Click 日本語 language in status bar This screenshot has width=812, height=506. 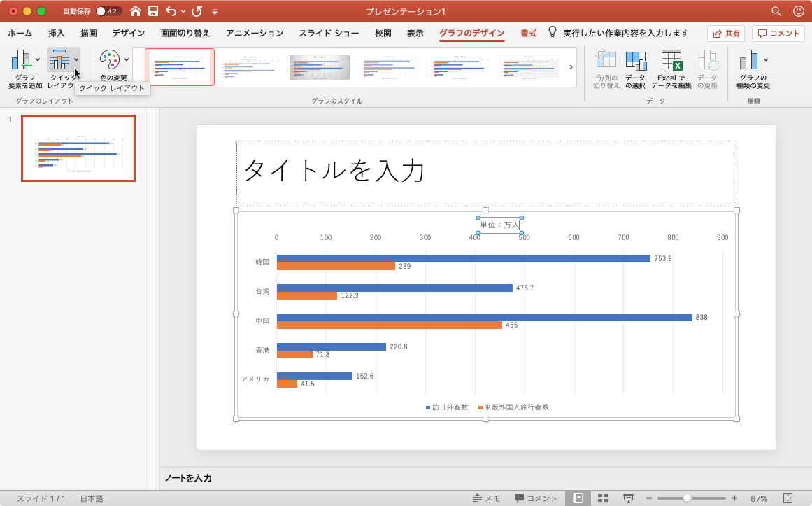(x=92, y=498)
